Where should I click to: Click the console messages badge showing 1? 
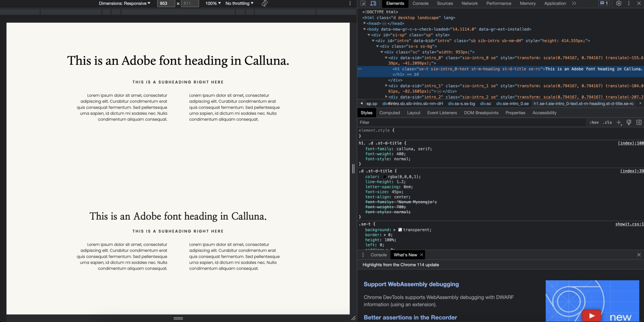603,3
